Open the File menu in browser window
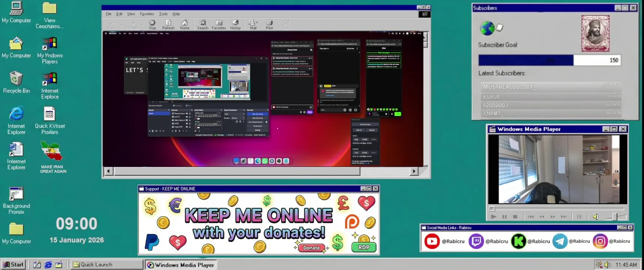This screenshot has height=270, width=644. click(x=109, y=14)
